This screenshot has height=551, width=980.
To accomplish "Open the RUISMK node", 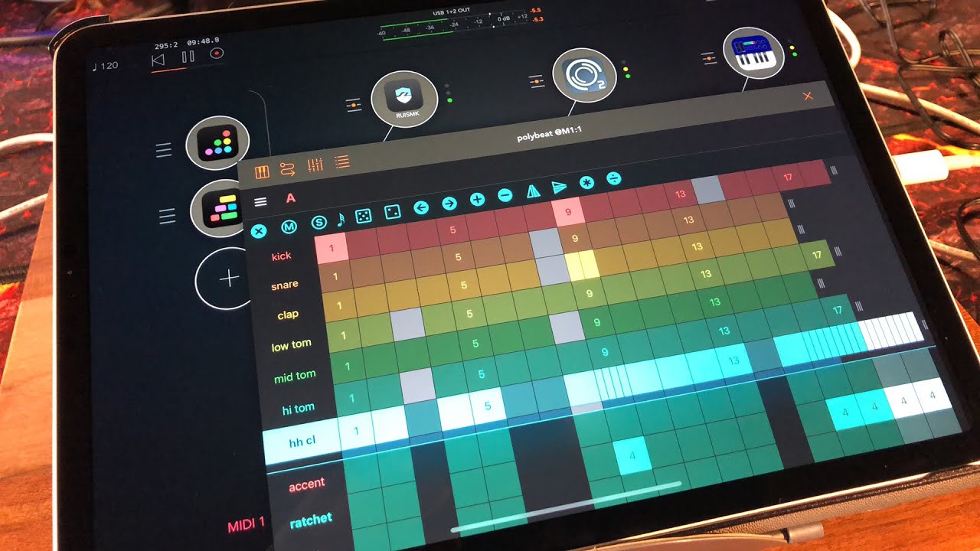I will click(x=404, y=98).
